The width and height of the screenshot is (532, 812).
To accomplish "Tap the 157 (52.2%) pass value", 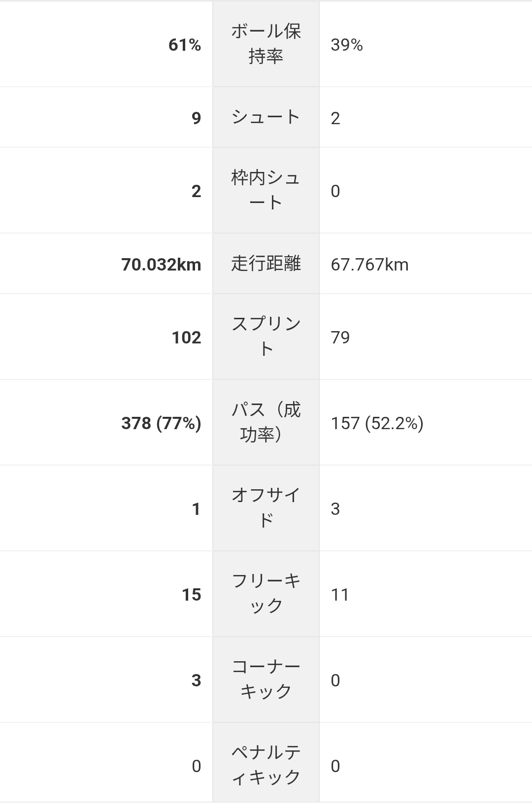I will (377, 423).
